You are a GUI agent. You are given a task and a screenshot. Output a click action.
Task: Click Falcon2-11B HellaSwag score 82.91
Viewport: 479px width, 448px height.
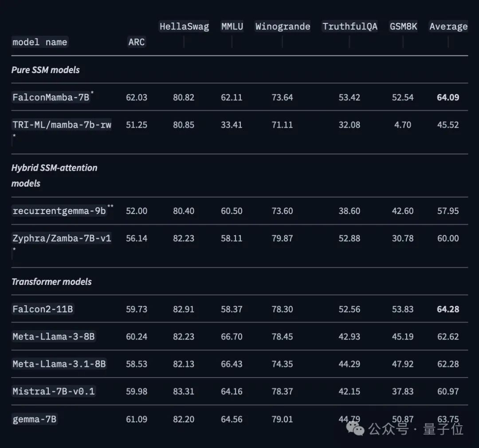pyautogui.click(x=184, y=309)
